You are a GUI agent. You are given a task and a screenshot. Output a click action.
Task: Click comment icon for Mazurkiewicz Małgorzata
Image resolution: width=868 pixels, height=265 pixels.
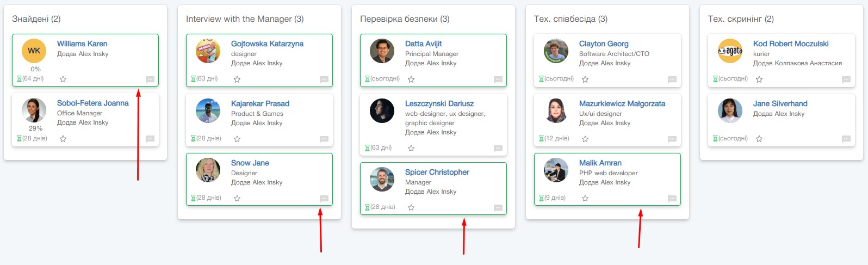point(672,139)
